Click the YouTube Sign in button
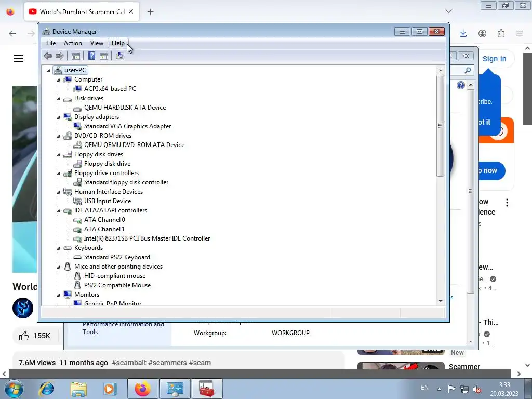The image size is (532, 399). (x=495, y=59)
